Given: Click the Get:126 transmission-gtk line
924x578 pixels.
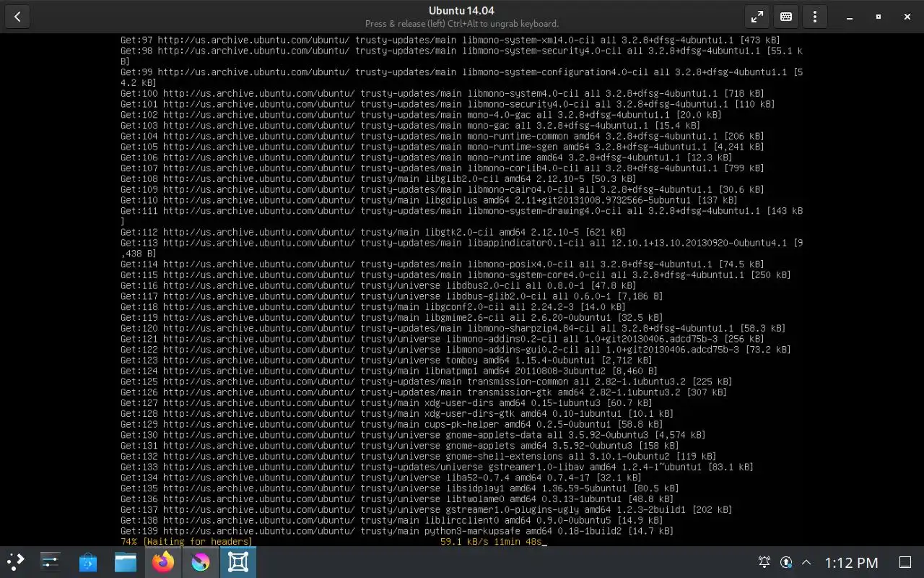Looking at the screenshot, I should pos(424,392).
